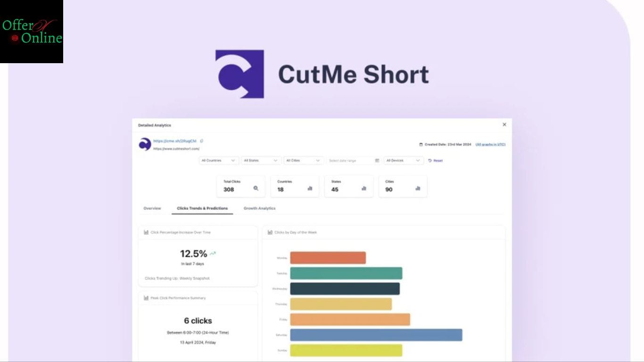Image resolution: width=644 pixels, height=362 pixels.
Task: Select the Saturday bar in the weekly chart
Action: [375, 335]
